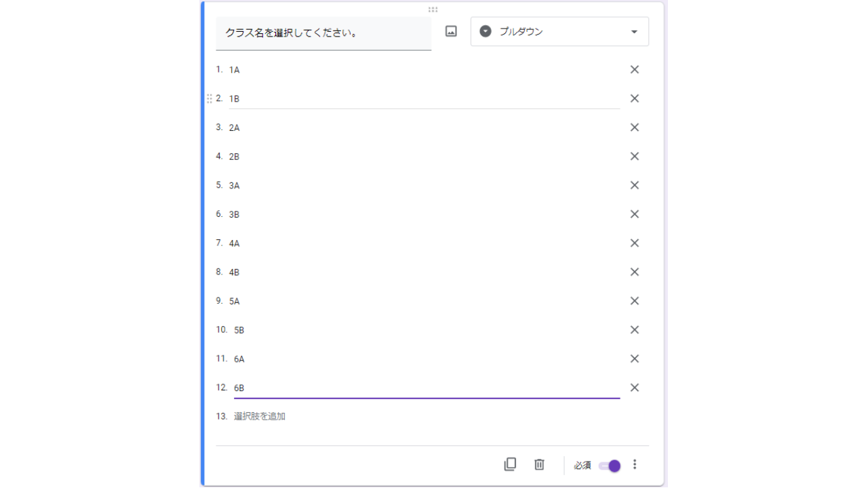Image resolution: width=868 pixels, height=488 pixels.
Task: Open the three-dot more options menu
Action: point(635,464)
